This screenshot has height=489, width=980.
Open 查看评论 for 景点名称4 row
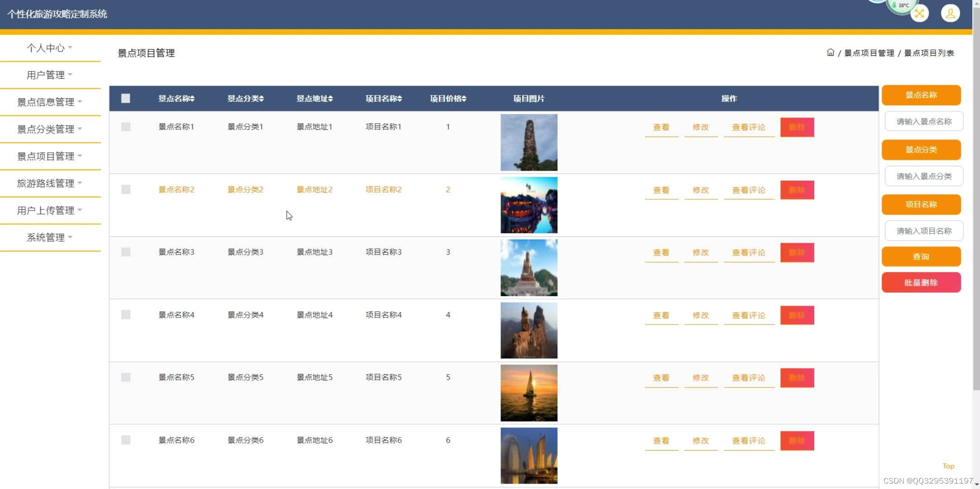coord(749,316)
